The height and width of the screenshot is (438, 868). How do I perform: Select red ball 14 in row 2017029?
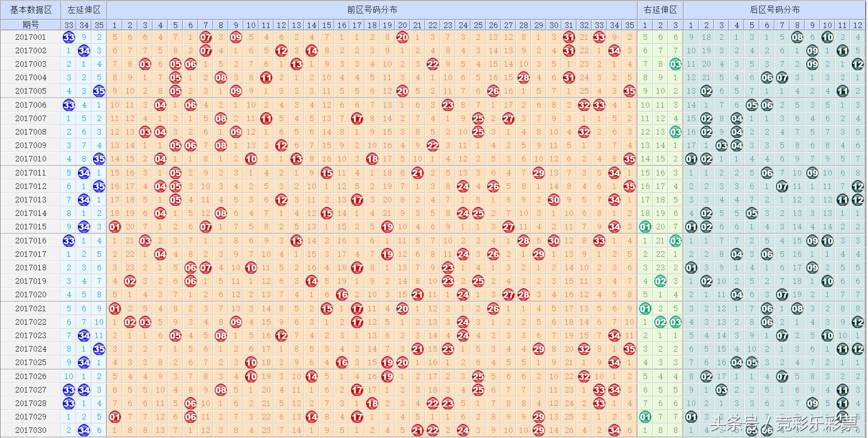point(312,417)
